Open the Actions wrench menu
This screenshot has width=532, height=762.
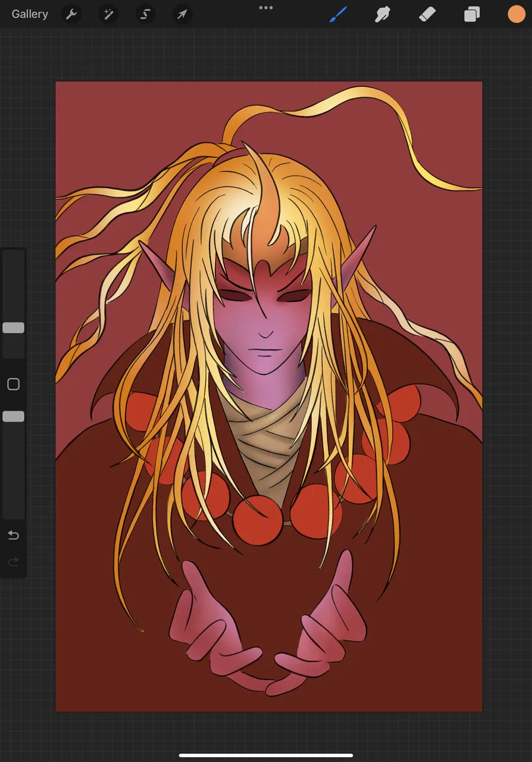click(71, 14)
